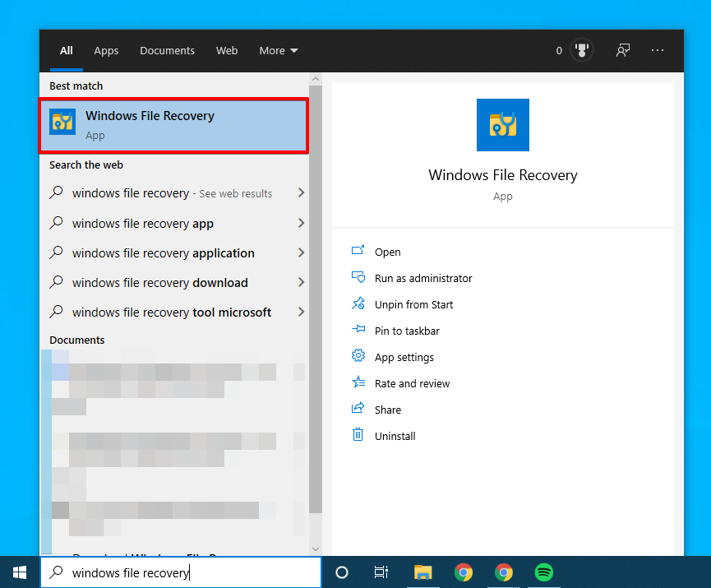
Task: Click scroll up arrow of results list
Action: pyautogui.click(x=316, y=79)
